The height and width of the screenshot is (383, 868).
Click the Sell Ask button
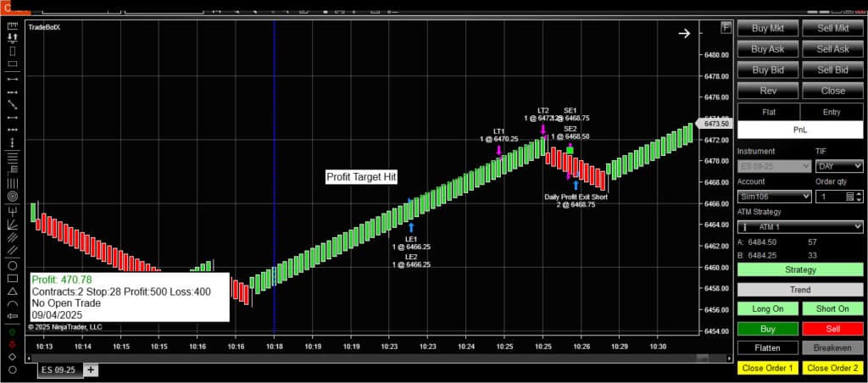pos(832,48)
